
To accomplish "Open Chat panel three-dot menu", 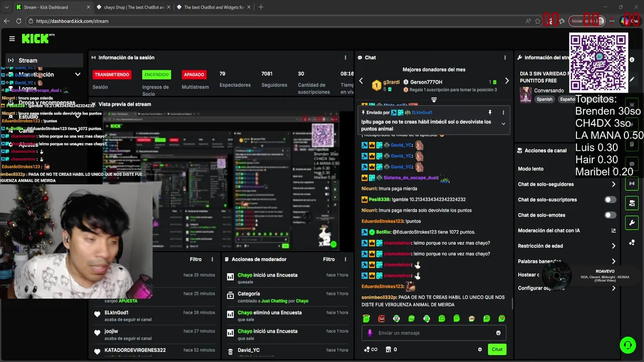I will coord(505,58).
